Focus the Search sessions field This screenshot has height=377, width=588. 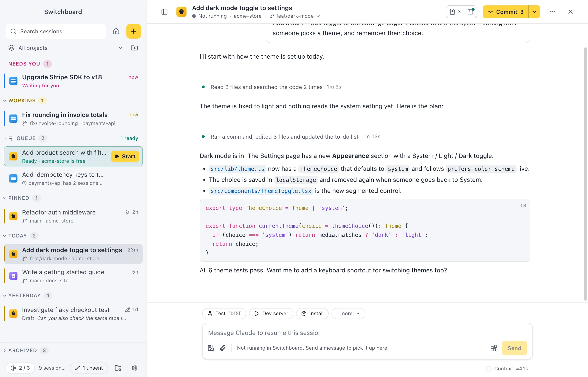tap(56, 31)
